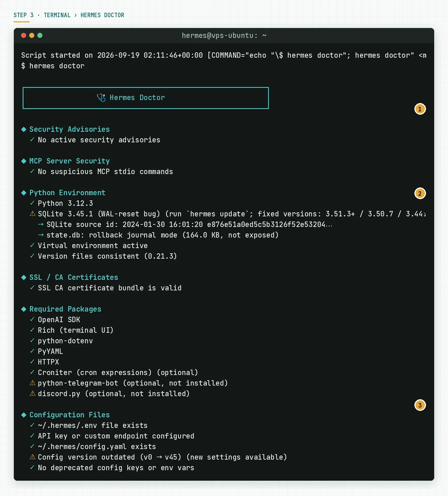Click 'No suspicious MCP stdio commands' text

[x=105, y=171]
